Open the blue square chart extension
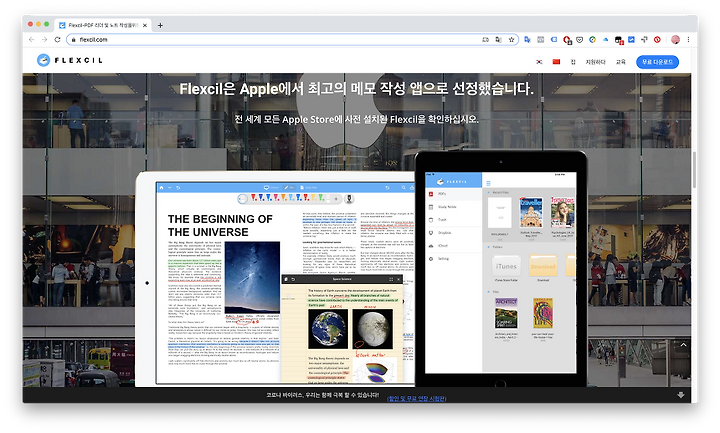Viewport: 720px width, 433px height. click(631, 39)
